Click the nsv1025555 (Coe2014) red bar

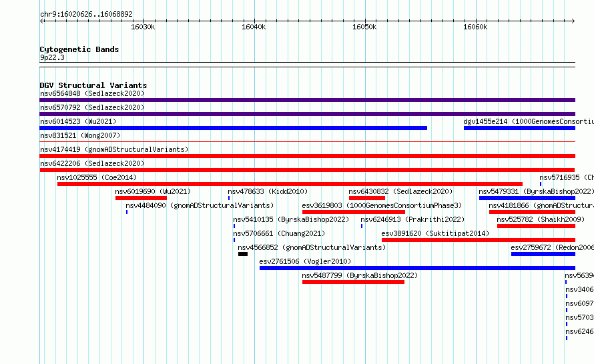tap(290, 184)
